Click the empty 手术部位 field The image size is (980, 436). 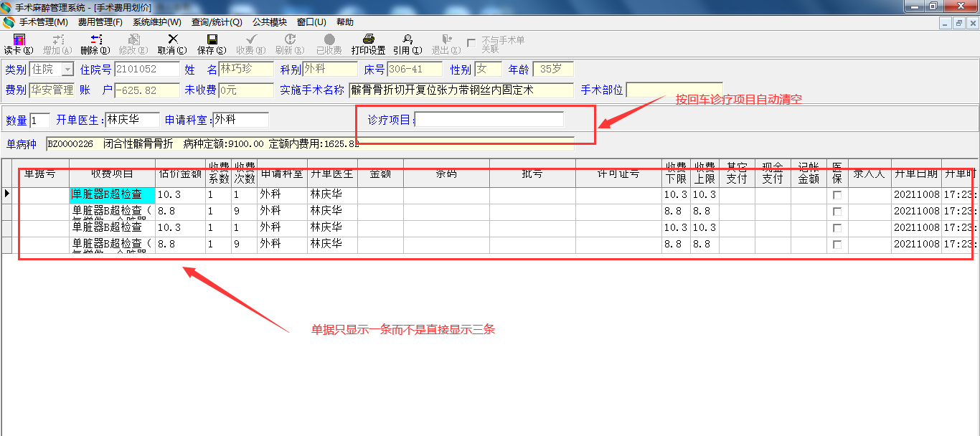coord(674,90)
